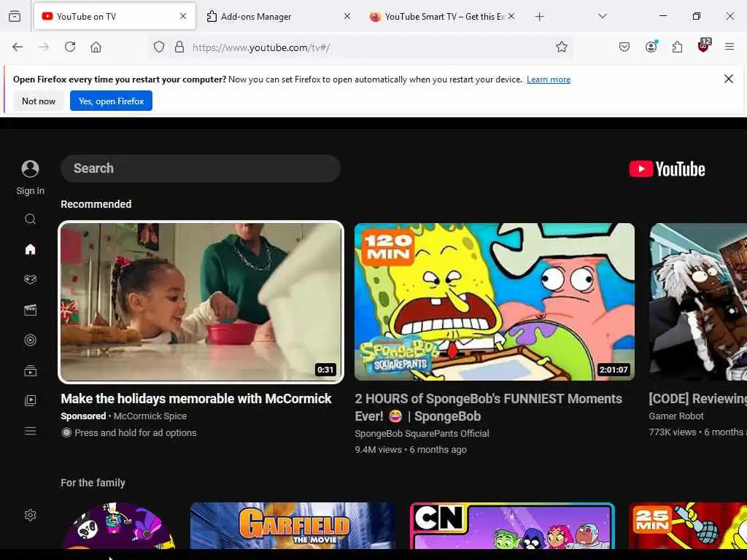Open the Firefox View icon
Viewport: 747px width, 560px height.
(15, 17)
